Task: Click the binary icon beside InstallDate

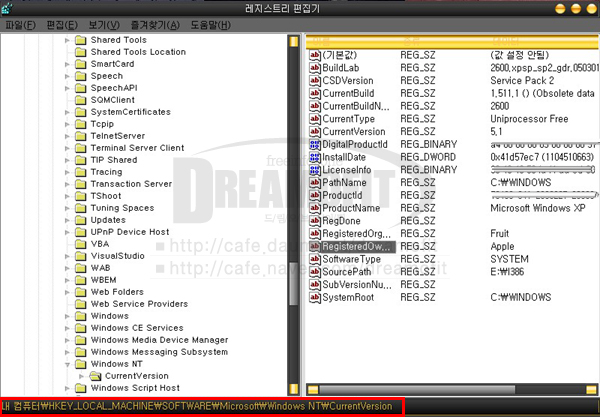Action: coord(315,157)
